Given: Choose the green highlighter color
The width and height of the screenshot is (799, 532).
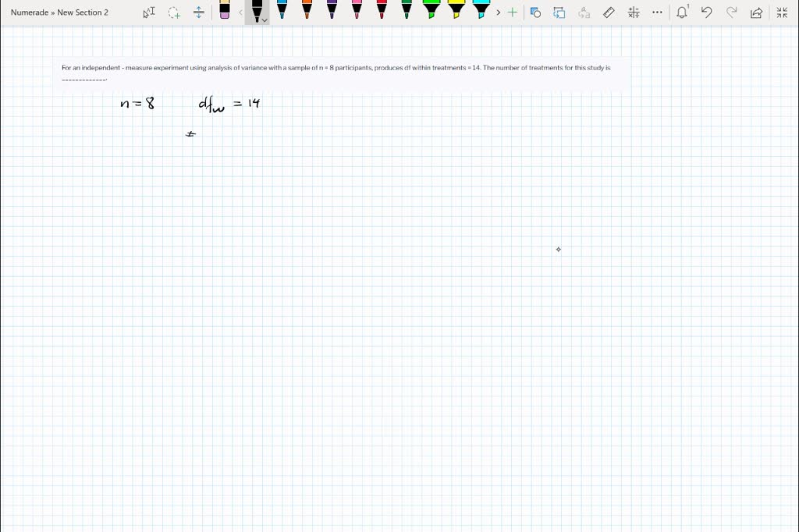Looking at the screenshot, I should [431, 12].
